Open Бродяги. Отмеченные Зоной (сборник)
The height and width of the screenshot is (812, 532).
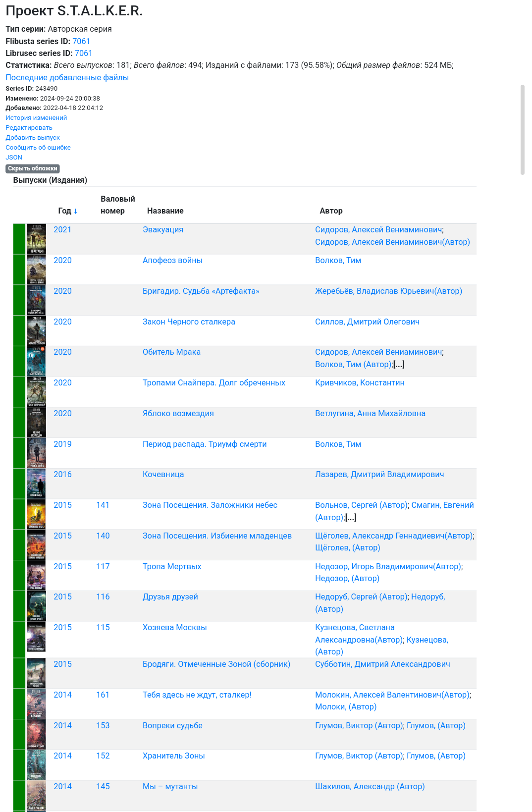pos(216,664)
